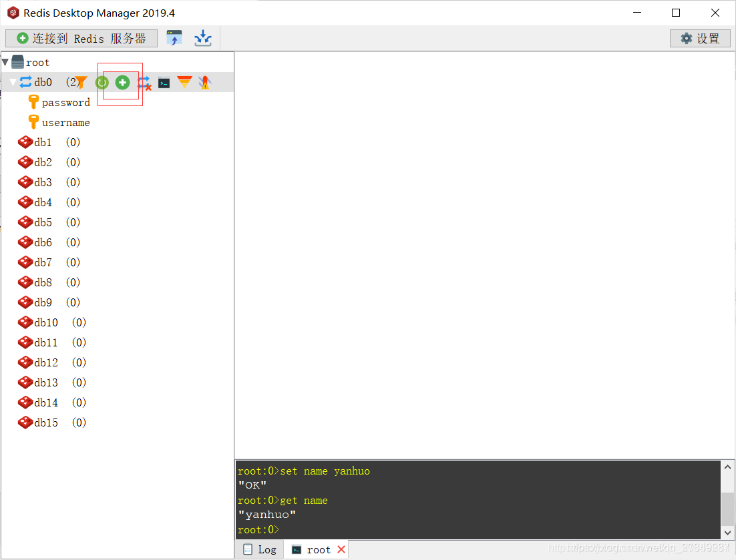
Task: Click the red database icon of db1
Action: point(25,142)
